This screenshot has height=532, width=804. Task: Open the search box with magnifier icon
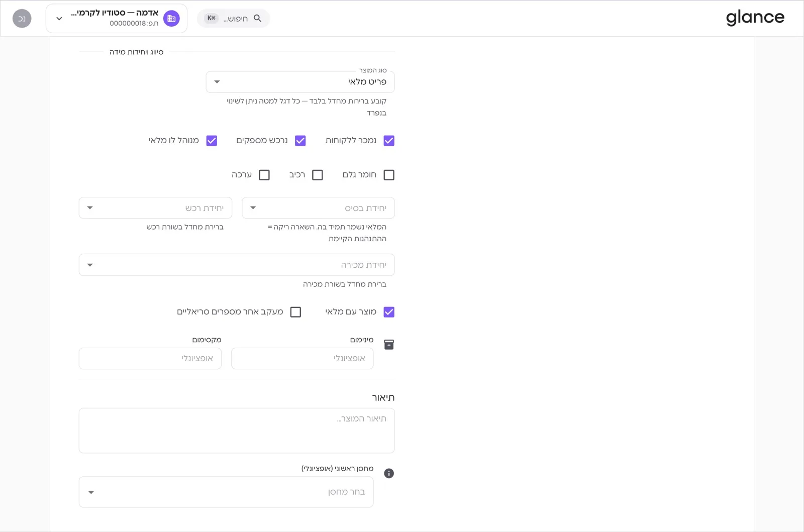[x=234, y=19]
